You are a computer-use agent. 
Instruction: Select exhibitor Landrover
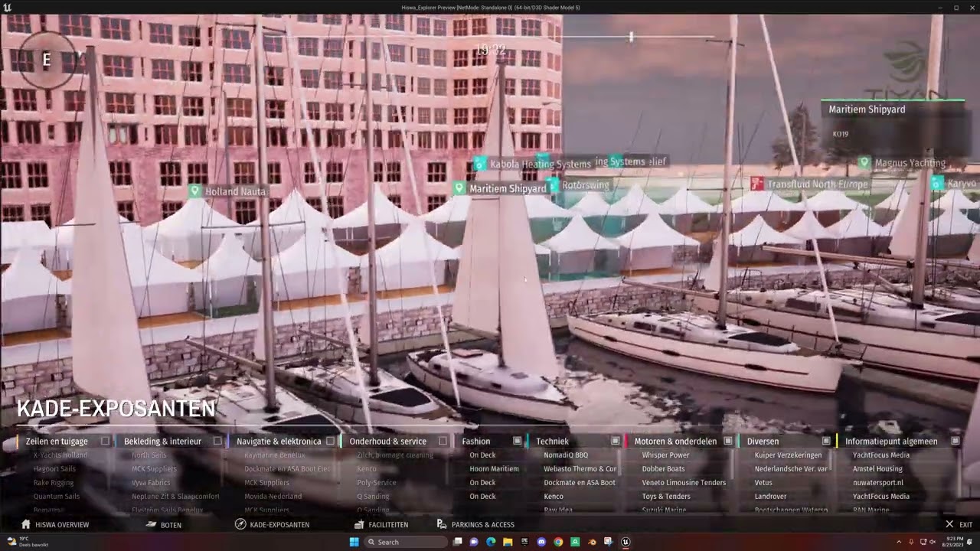tap(770, 496)
